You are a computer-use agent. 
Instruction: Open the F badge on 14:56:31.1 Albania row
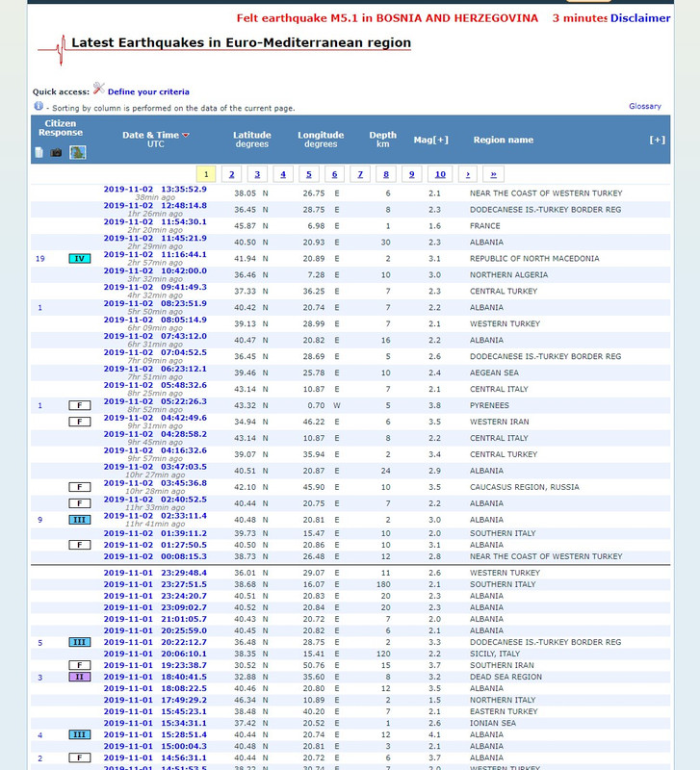(x=80, y=757)
